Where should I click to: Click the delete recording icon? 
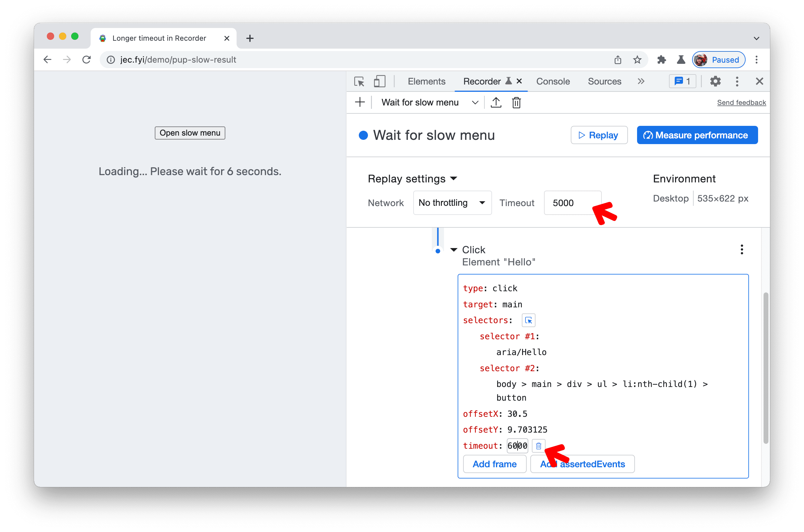pyautogui.click(x=517, y=102)
